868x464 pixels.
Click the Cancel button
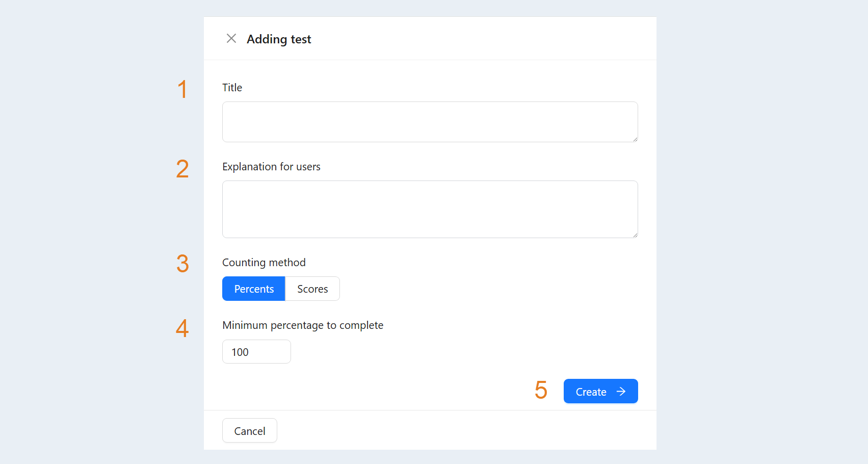(250, 431)
